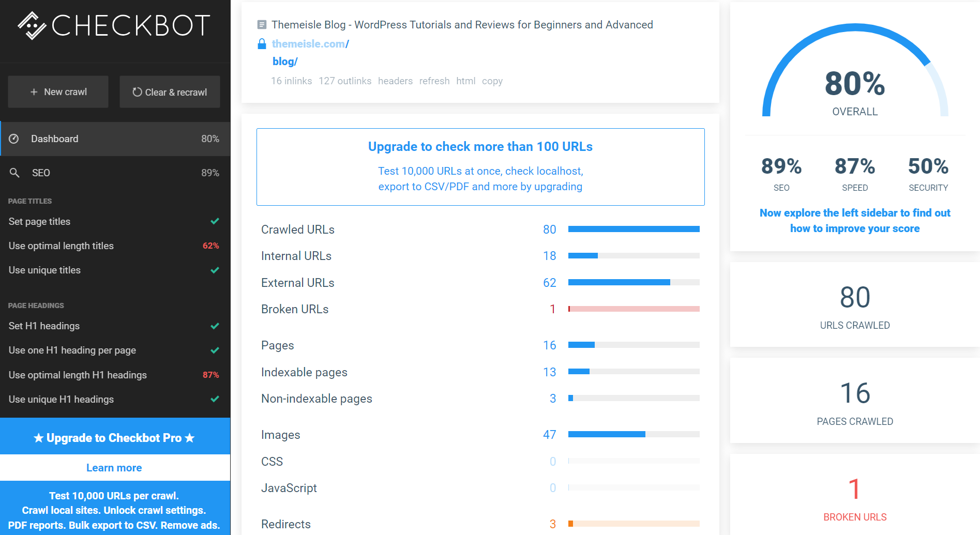980x535 pixels.
Task: Click the explore left sidebar hint link
Action: click(x=854, y=220)
